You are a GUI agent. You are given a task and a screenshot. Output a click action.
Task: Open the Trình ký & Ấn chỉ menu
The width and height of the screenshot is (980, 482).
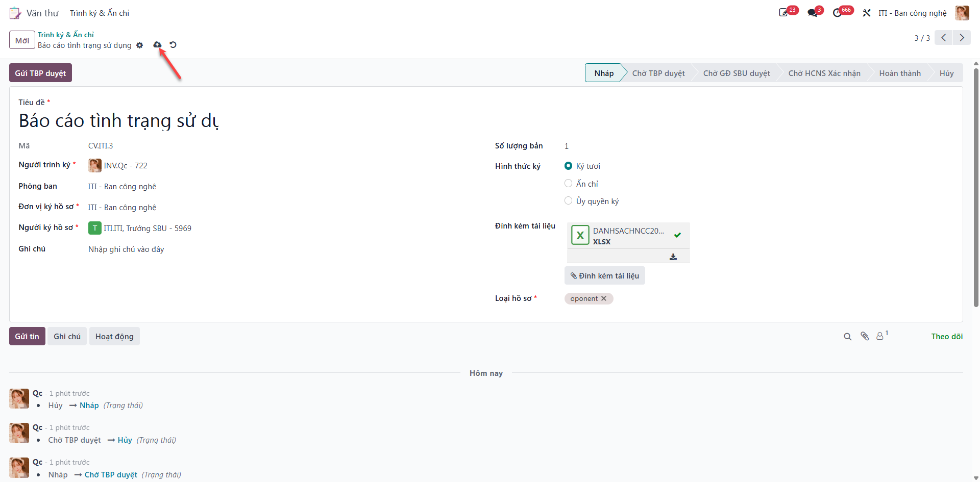[x=100, y=13]
